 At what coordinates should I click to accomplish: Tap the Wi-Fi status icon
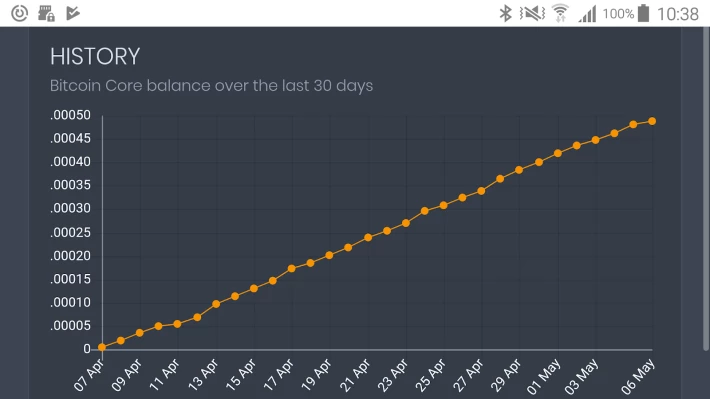561,13
